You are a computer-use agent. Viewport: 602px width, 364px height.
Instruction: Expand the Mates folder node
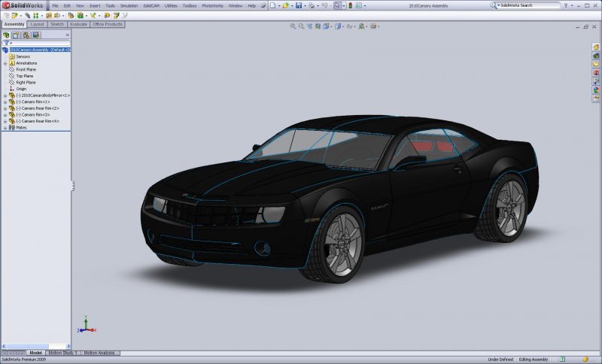(x=5, y=128)
